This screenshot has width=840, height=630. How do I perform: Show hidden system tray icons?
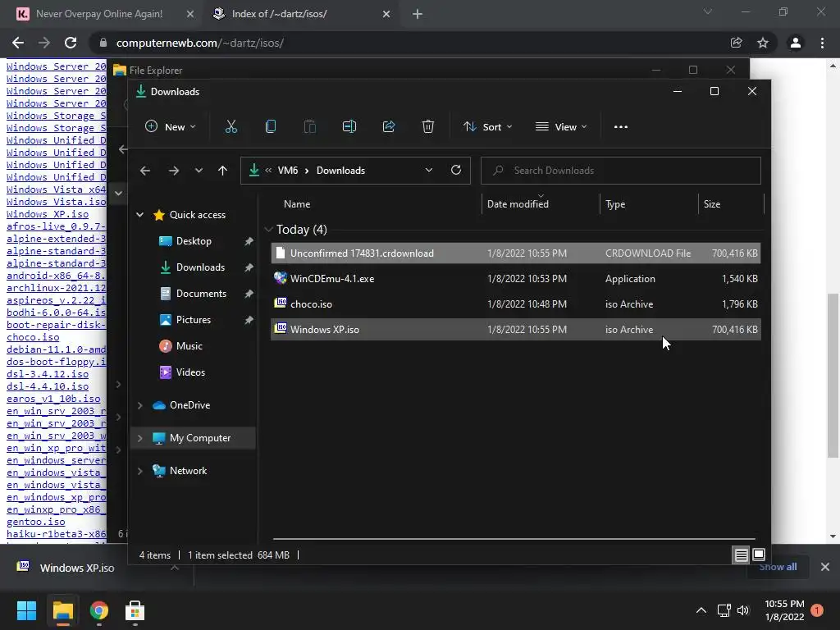[701, 610]
